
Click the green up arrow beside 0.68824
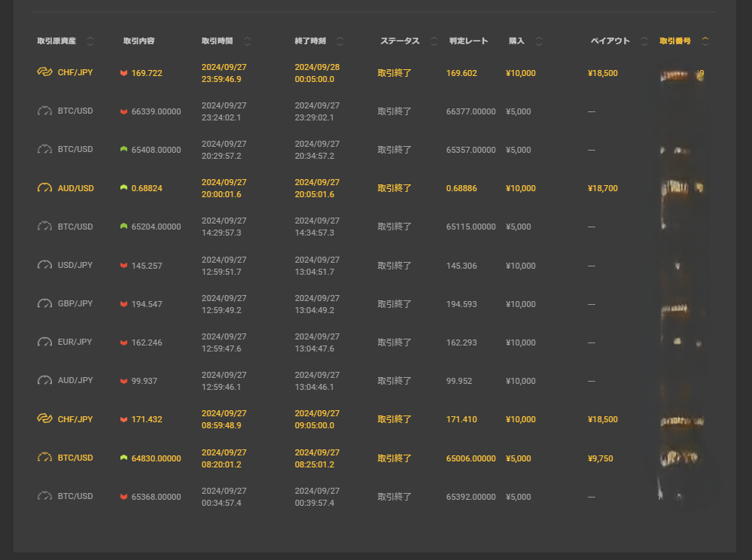coord(123,188)
